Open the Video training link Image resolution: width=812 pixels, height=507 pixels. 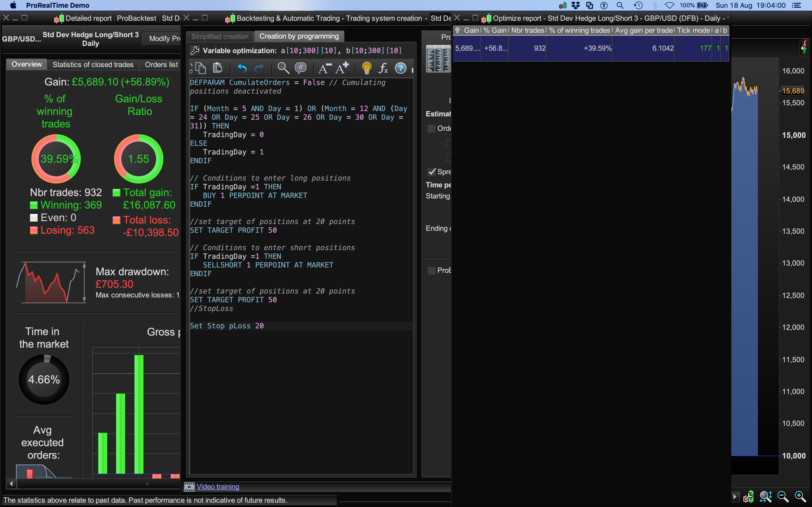pos(218,486)
